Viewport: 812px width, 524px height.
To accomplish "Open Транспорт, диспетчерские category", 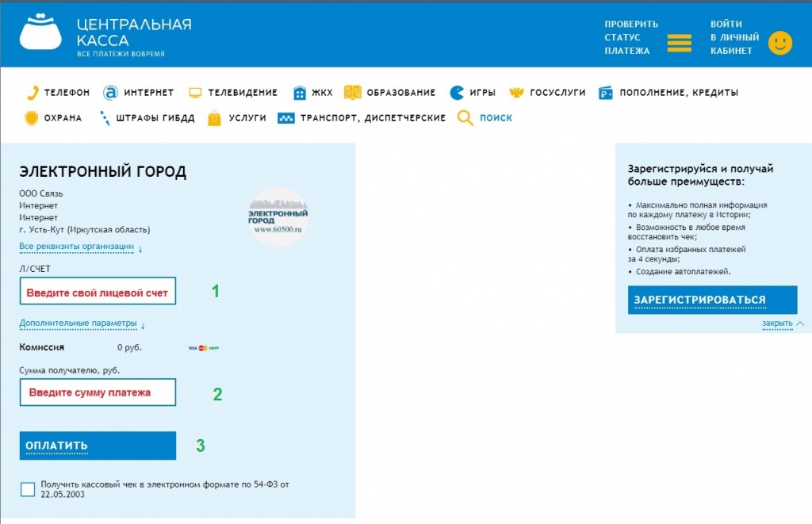I will coord(373,118).
